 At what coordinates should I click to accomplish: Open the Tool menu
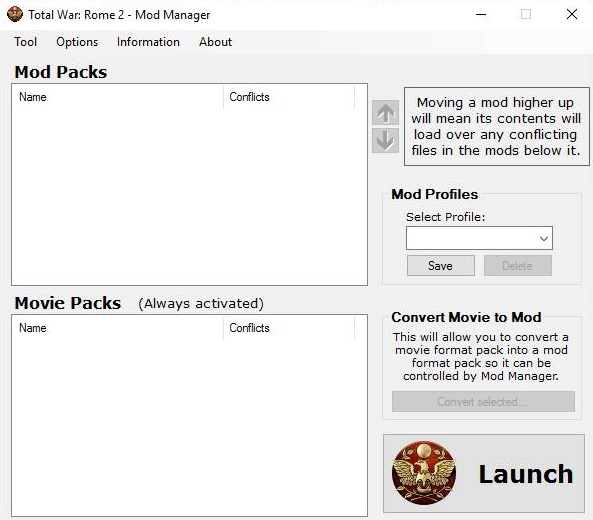pyautogui.click(x=25, y=42)
